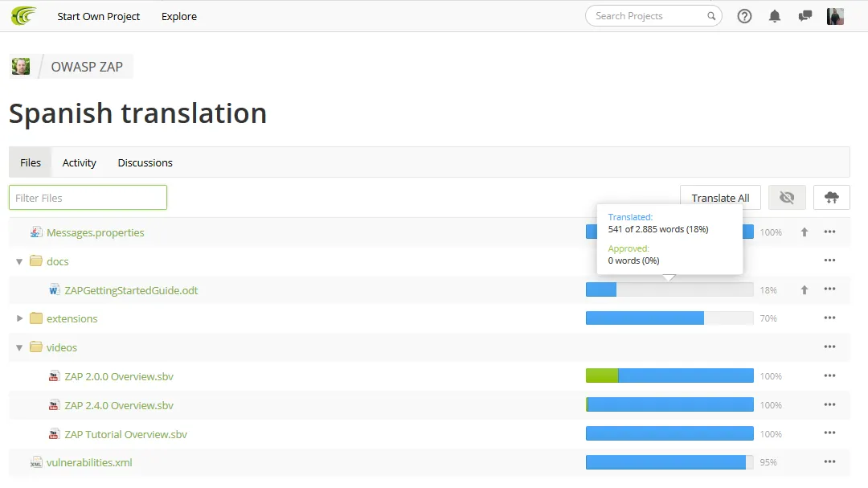Click the vulnerabilities.xml file icon
Screen dimensions: 868x488
pos(36,462)
